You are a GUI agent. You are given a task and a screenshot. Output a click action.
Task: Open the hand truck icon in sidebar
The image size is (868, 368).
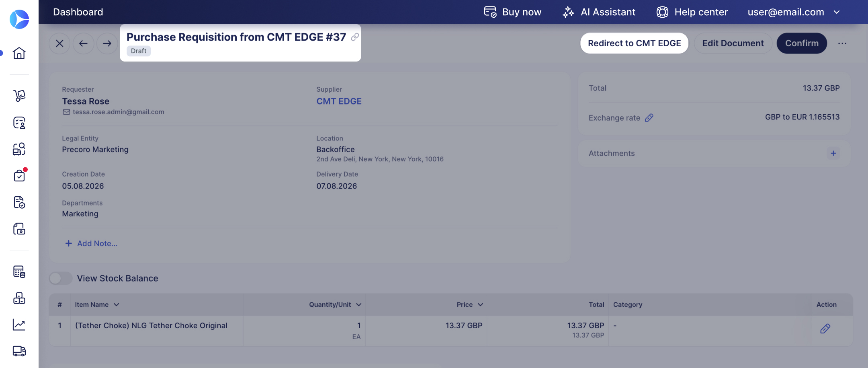click(19, 95)
